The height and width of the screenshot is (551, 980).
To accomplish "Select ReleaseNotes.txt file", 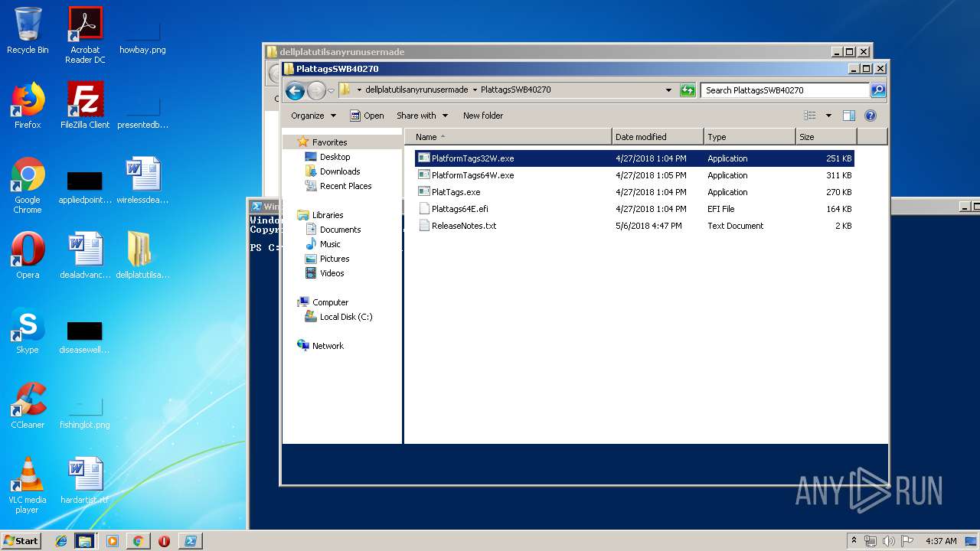I will [x=634, y=226].
